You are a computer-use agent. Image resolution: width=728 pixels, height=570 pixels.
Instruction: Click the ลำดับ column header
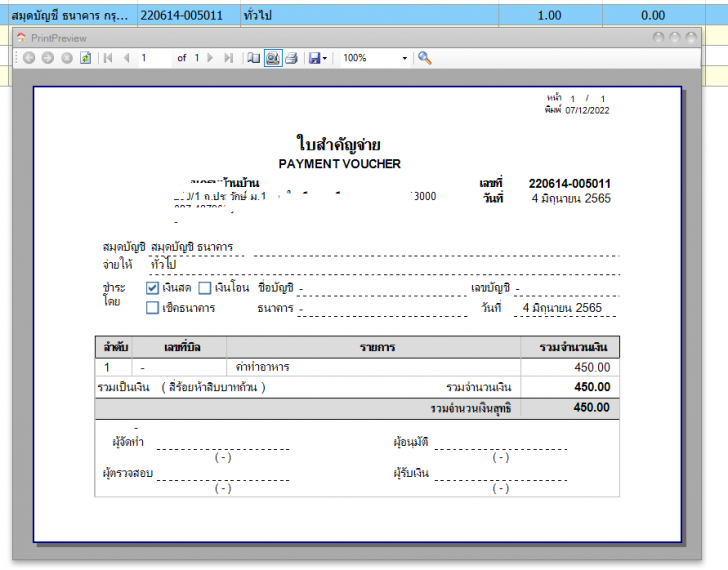pyautogui.click(x=116, y=347)
